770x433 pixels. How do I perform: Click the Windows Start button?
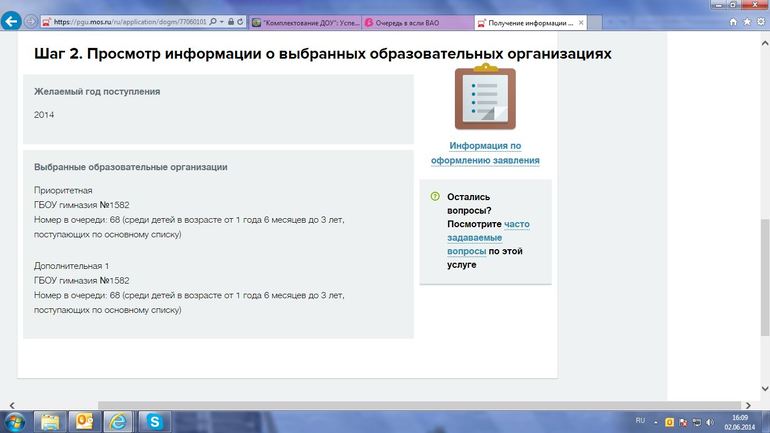[15, 421]
